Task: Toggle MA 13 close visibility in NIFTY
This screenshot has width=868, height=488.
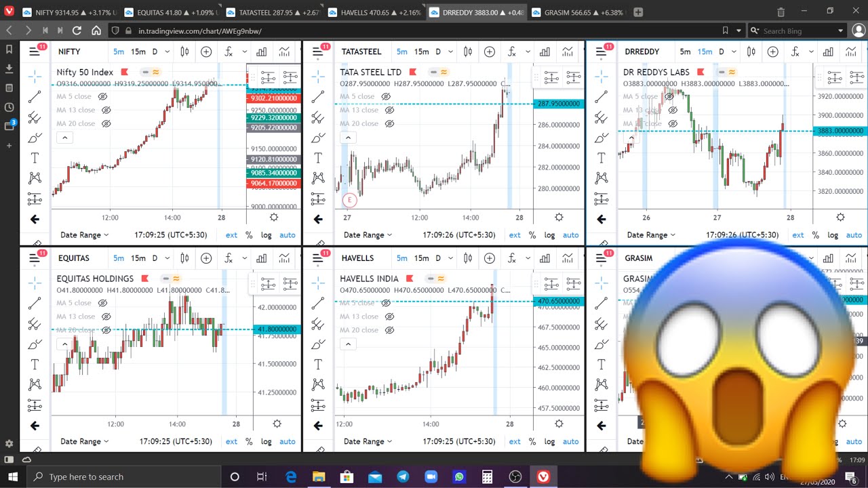Action: [x=106, y=110]
